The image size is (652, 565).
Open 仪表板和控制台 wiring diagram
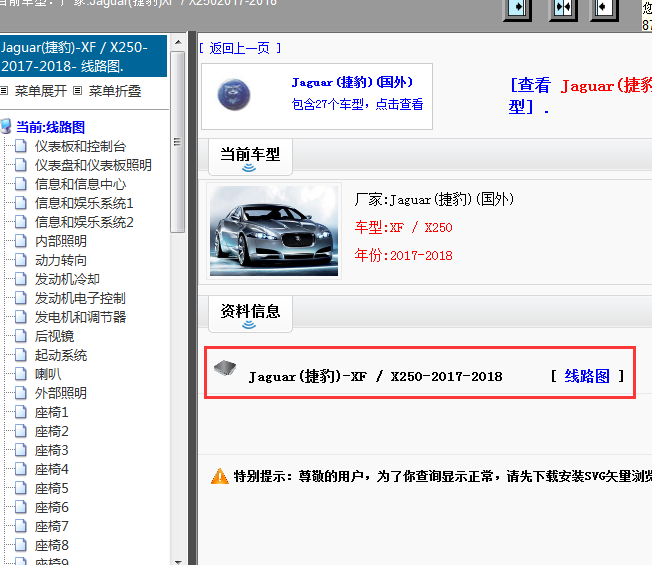pyautogui.click(x=80, y=146)
